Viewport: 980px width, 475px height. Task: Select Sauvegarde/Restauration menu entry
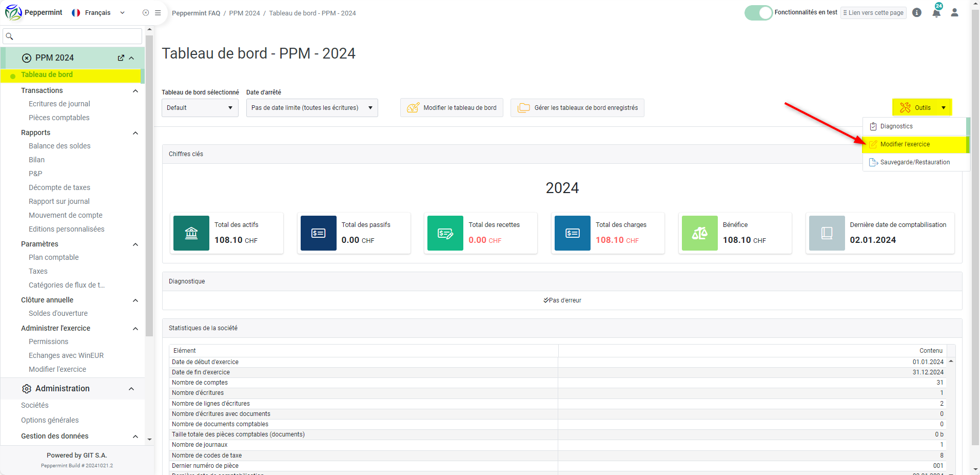tap(914, 162)
